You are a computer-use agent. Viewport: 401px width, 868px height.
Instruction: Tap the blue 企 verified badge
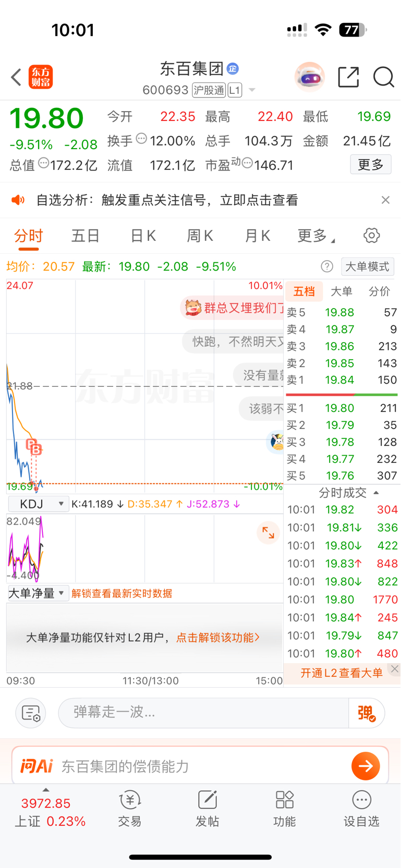233,68
